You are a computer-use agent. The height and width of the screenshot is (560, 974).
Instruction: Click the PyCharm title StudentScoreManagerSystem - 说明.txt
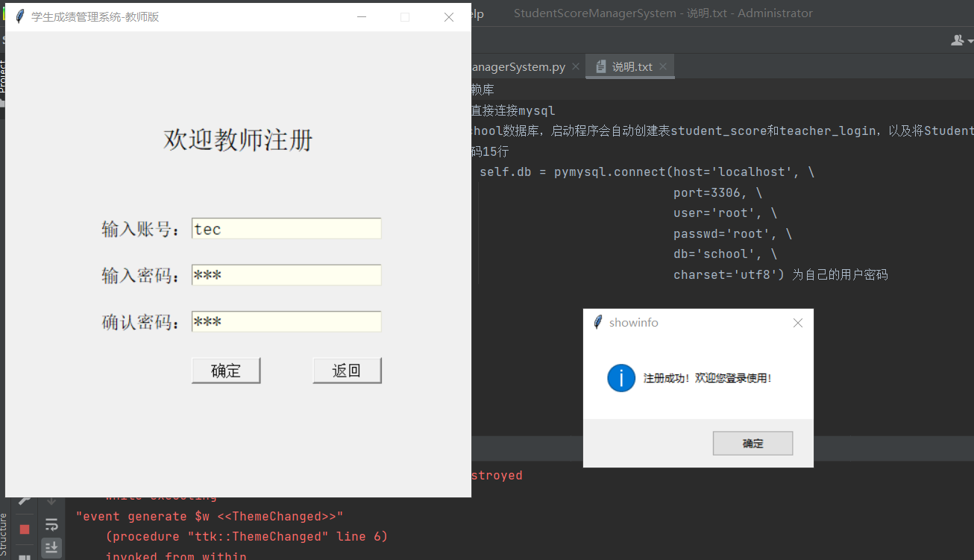pos(663,13)
